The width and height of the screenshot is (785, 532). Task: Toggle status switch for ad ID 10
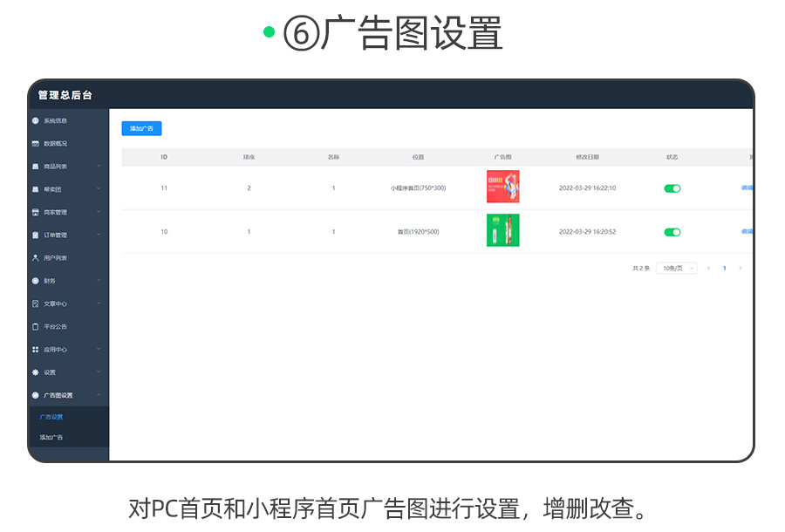click(x=672, y=232)
